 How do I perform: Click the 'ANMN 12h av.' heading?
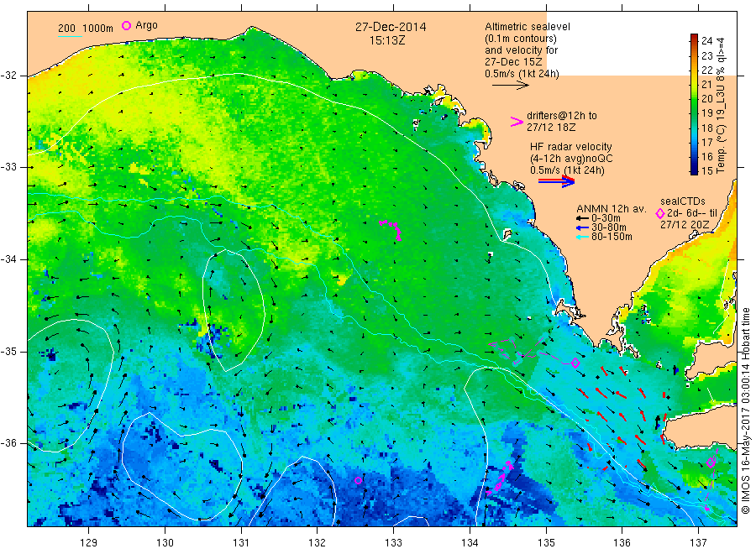pyautogui.click(x=612, y=209)
